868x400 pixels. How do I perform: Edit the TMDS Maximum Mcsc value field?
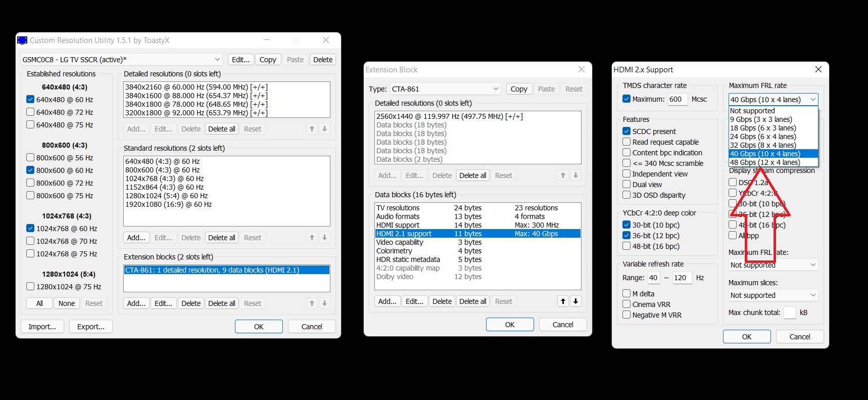point(678,100)
